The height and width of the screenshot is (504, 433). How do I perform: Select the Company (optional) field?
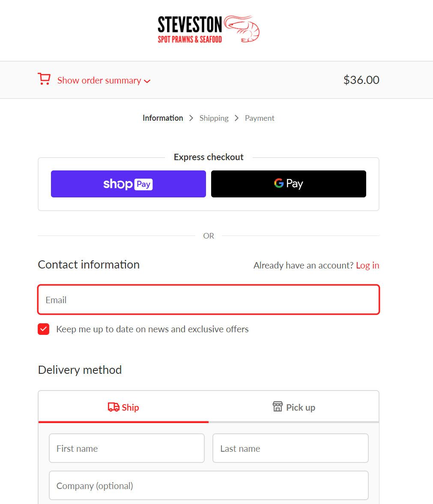click(x=209, y=486)
